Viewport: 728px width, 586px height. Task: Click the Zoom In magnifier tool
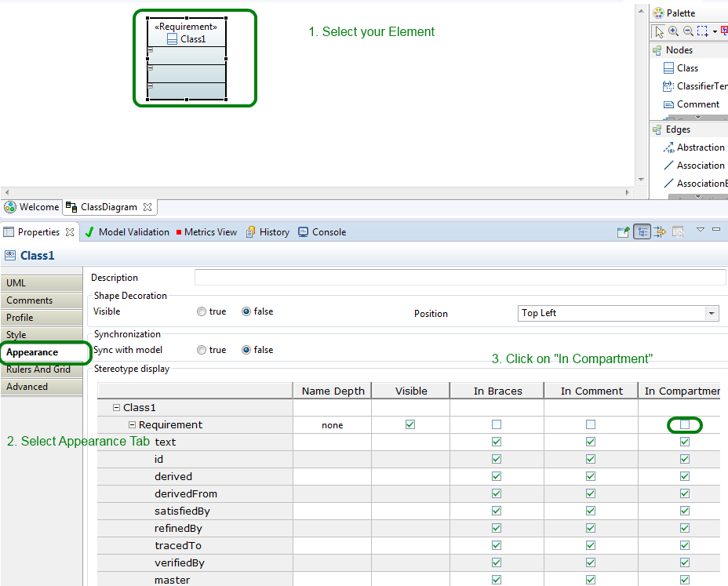pyautogui.click(x=673, y=31)
